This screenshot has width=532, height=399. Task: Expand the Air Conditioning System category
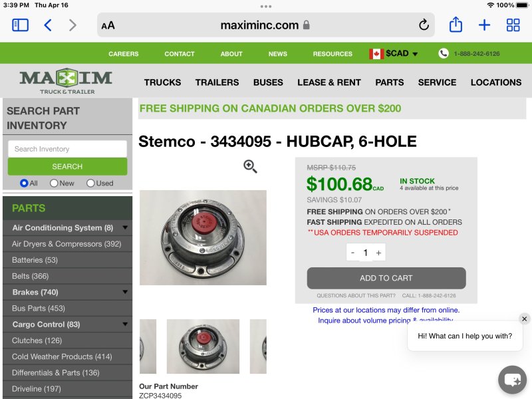(125, 227)
